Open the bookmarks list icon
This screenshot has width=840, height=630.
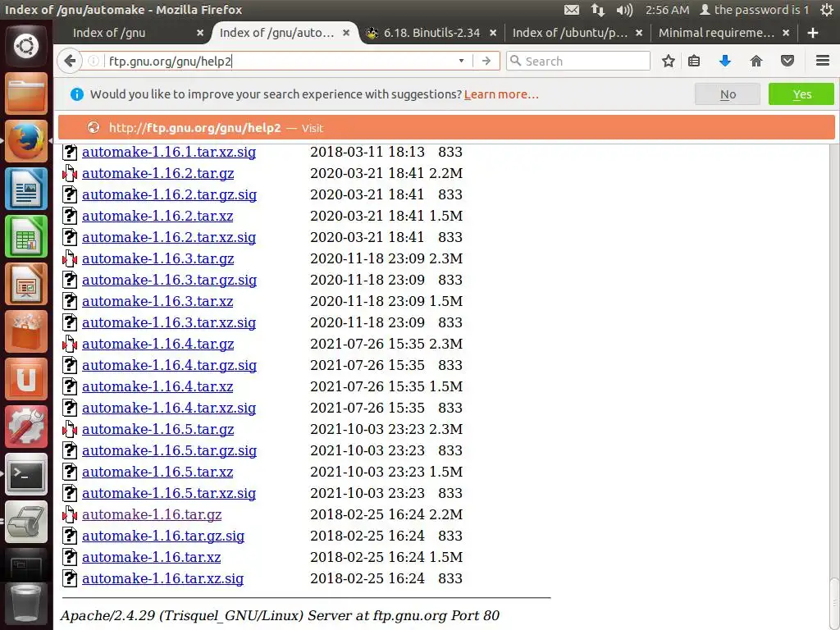pos(694,61)
